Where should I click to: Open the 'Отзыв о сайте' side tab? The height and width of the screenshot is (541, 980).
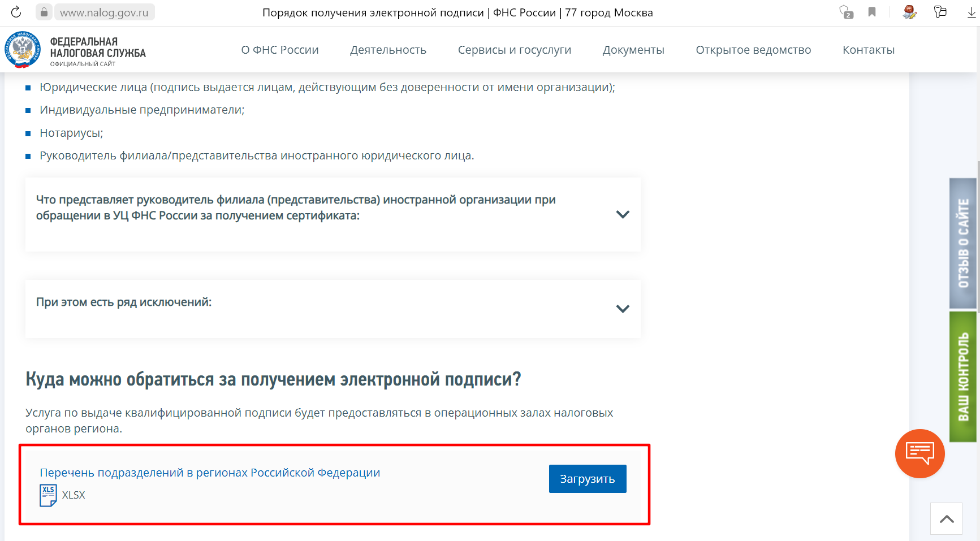962,243
